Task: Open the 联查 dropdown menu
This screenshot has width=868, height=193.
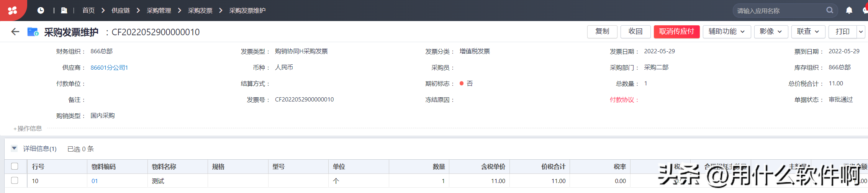Action: [x=808, y=31]
